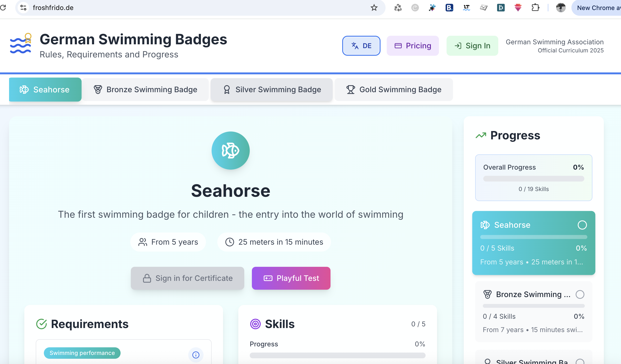Toggle the Silver Swimming completion circle
The height and width of the screenshot is (364, 621).
(580, 361)
